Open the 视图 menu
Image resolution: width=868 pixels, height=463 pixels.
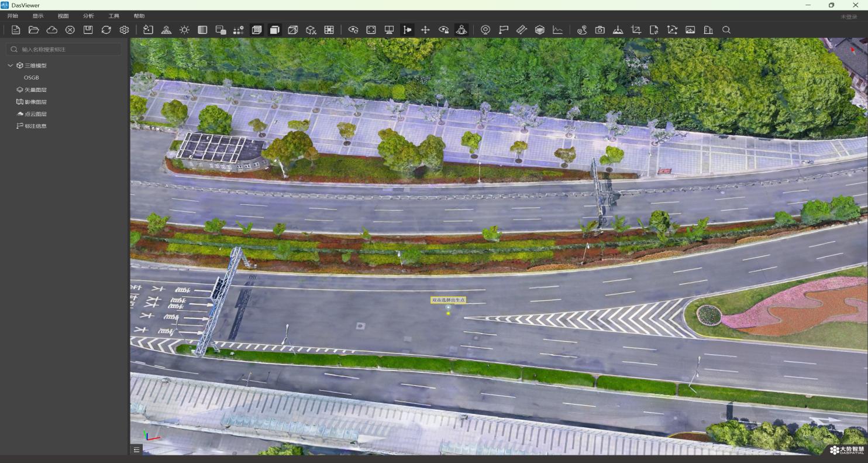(63, 16)
